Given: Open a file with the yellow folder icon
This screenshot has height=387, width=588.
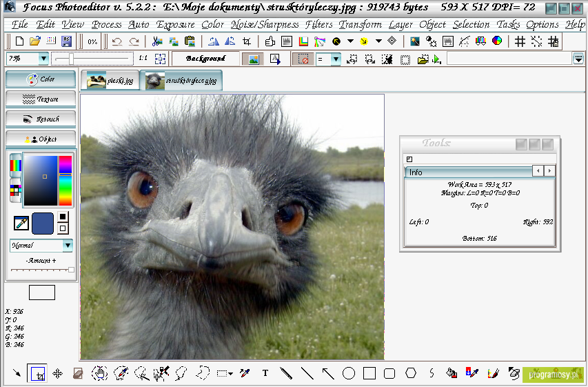Looking at the screenshot, I should [x=35, y=41].
